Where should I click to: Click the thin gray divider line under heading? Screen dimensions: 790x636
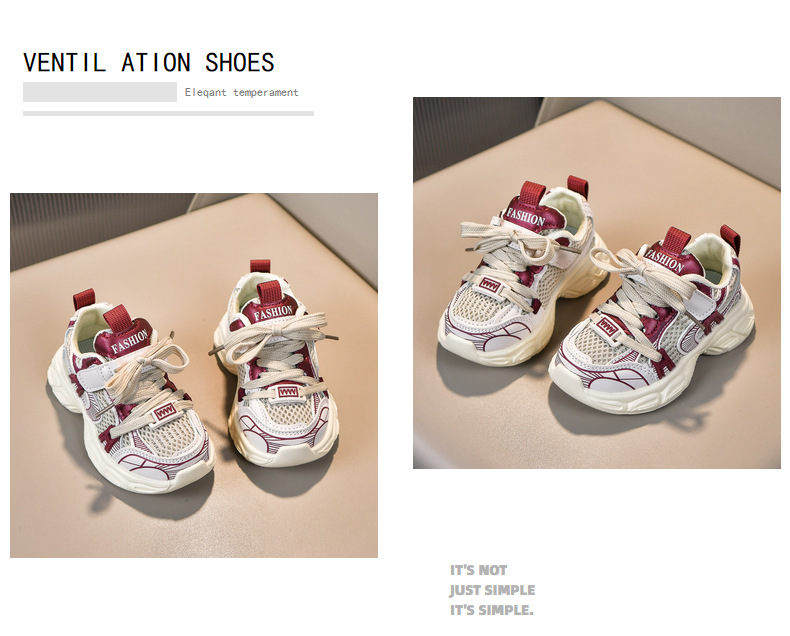click(x=168, y=113)
